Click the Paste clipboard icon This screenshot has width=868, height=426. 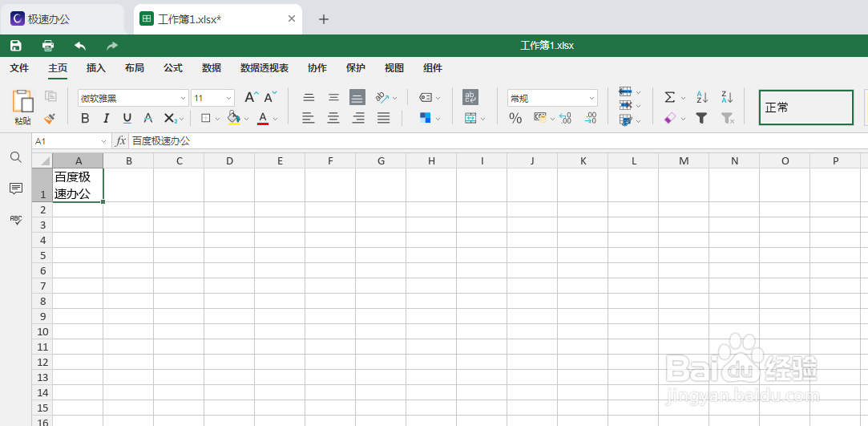pos(22,102)
